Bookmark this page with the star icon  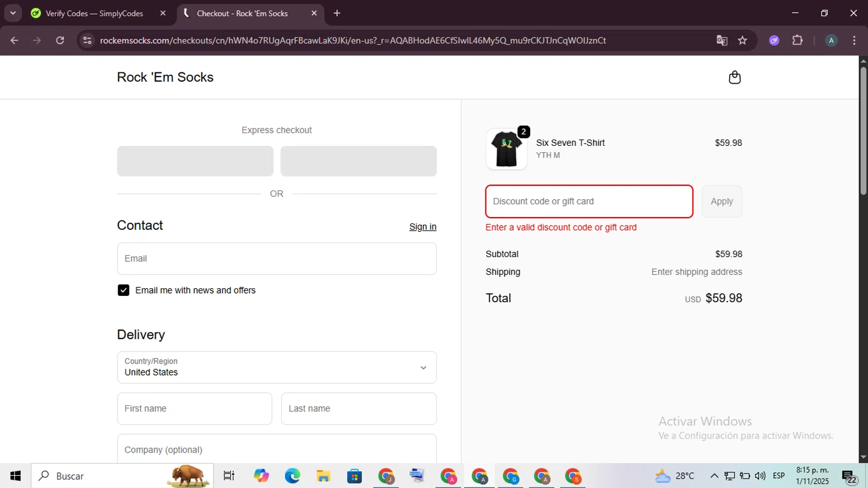coord(742,41)
